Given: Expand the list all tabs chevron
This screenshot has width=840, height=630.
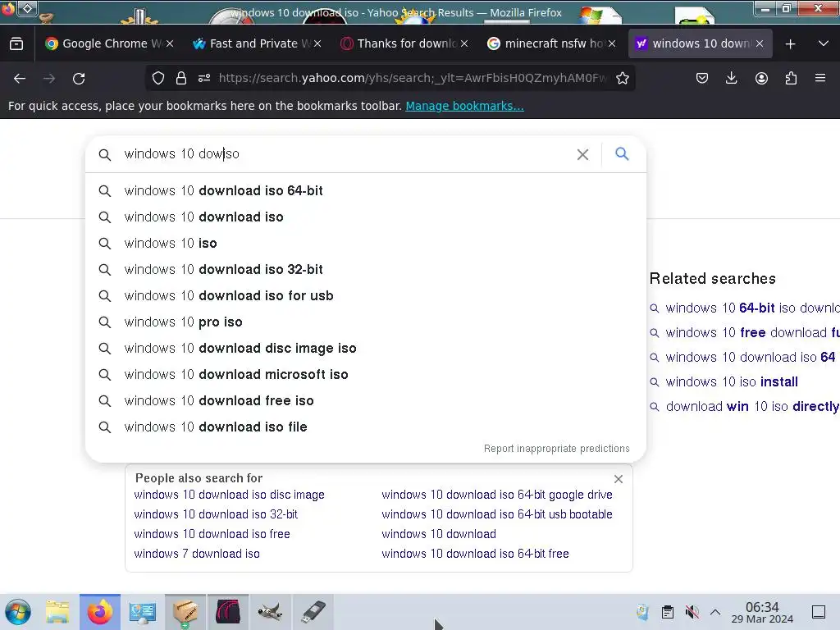Looking at the screenshot, I should [x=824, y=43].
